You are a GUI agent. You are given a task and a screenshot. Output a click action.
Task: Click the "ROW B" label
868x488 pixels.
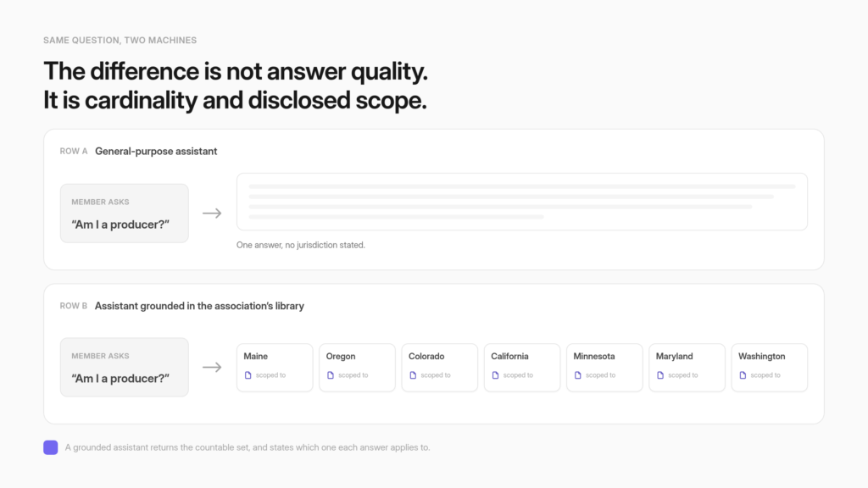pos(74,306)
